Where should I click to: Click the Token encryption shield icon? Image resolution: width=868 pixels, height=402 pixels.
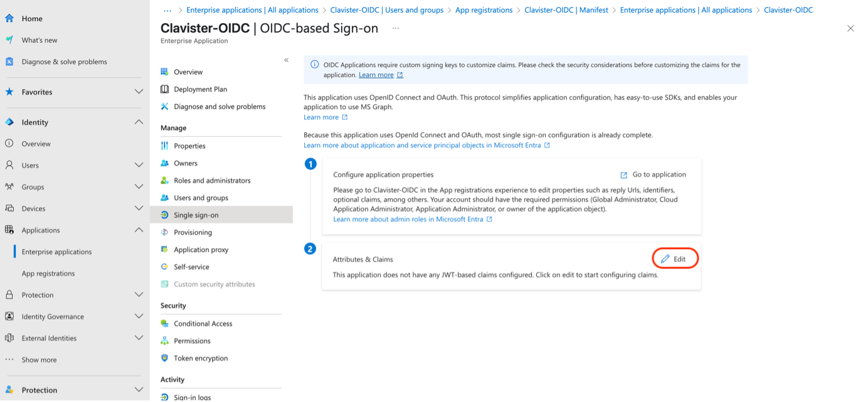coord(164,358)
